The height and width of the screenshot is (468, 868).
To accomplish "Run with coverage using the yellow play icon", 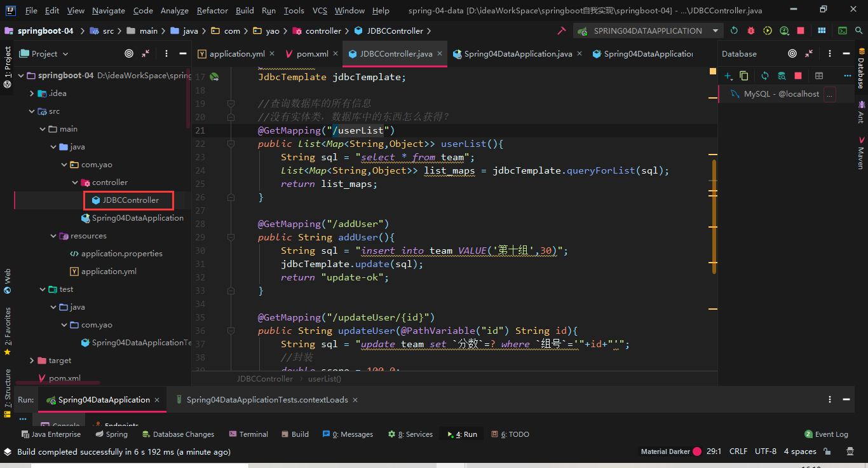I will click(x=768, y=31).
